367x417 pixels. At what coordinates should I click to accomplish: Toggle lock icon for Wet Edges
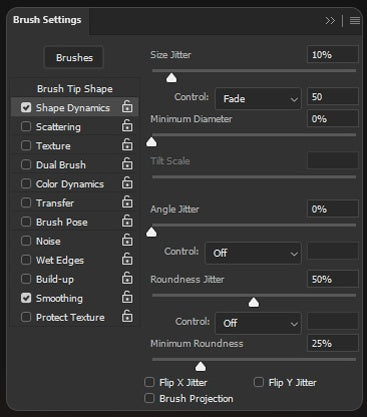click(127, 259)
